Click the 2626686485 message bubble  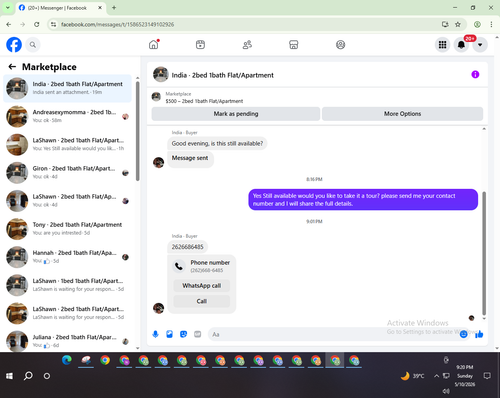coord(187,247)
